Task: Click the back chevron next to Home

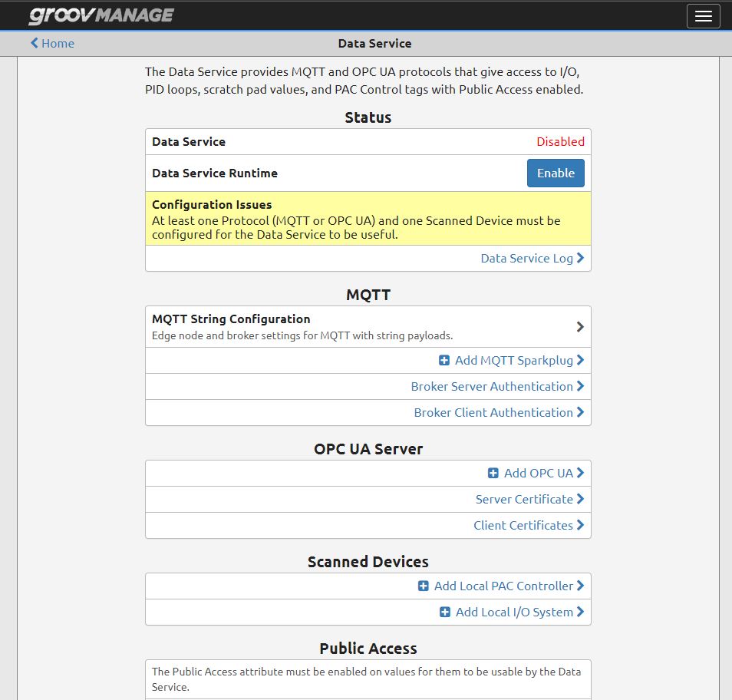Action: [x=34, y=43]
